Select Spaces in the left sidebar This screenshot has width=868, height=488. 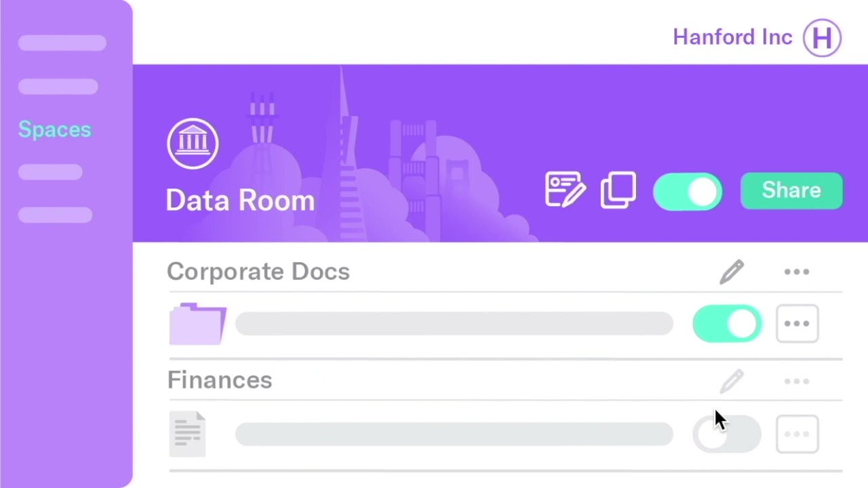pyautogui.click(x=54, y=129)
